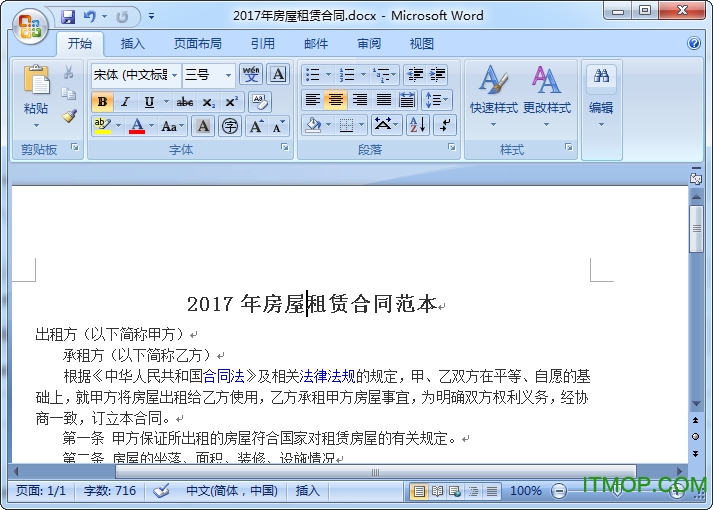
Task: Open font color dropdown arrow
Action: point(152,125)
